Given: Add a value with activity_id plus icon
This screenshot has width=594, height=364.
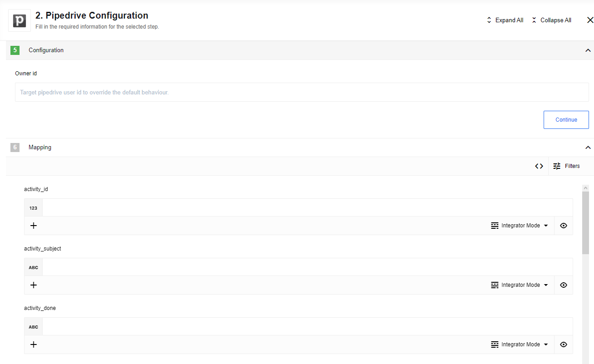Looking at the screenshot, I should tap(34, 226).
